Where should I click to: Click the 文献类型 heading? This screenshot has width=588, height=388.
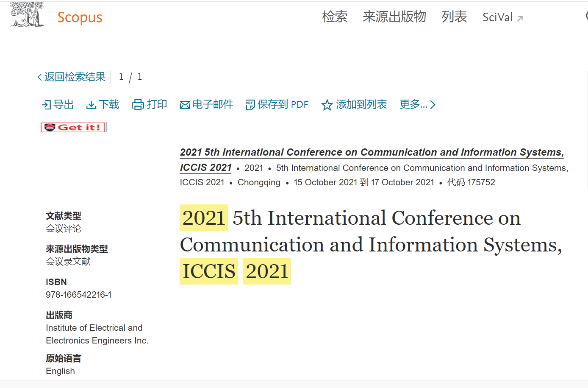tap(64, 216)
